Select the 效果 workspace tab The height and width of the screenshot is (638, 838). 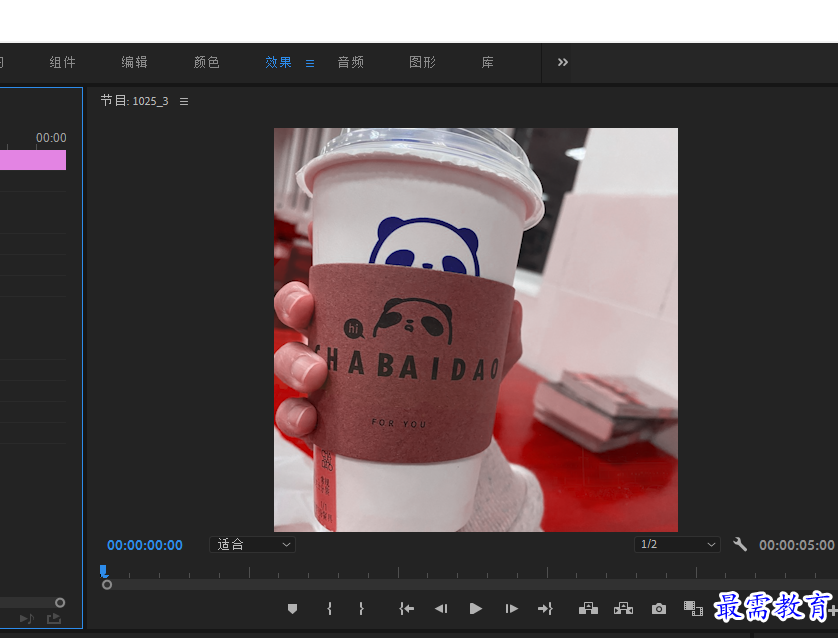pyautogui.click(x=278, y=62)
